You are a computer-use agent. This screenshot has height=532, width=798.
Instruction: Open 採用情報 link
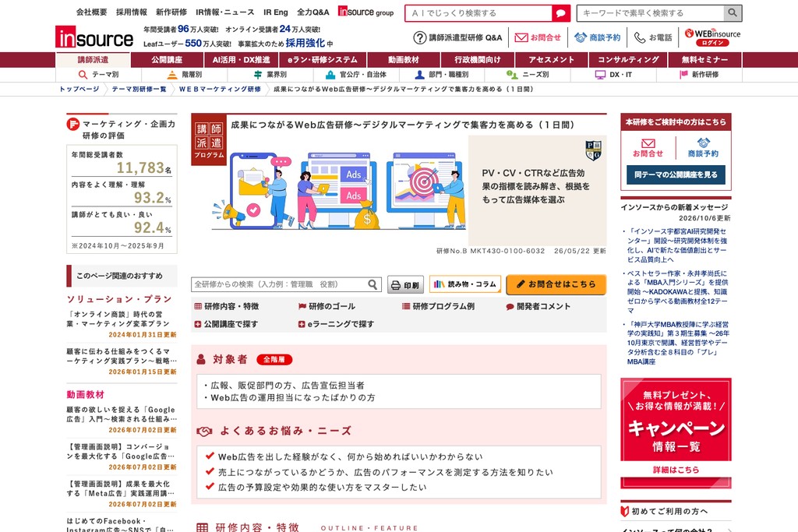point(131,12)
